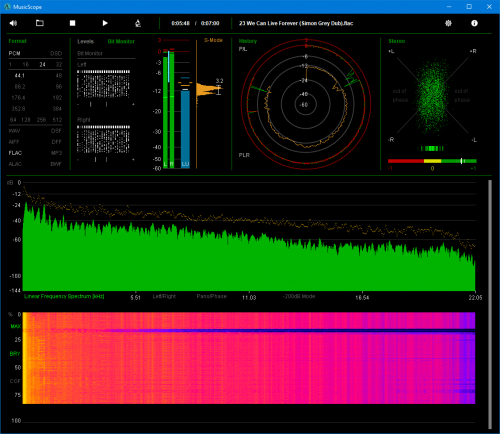Click the Linear Frequency Spectrum label
Image resolution: width=500 pixels, height=434 pixels.
[x=64, y=296]
